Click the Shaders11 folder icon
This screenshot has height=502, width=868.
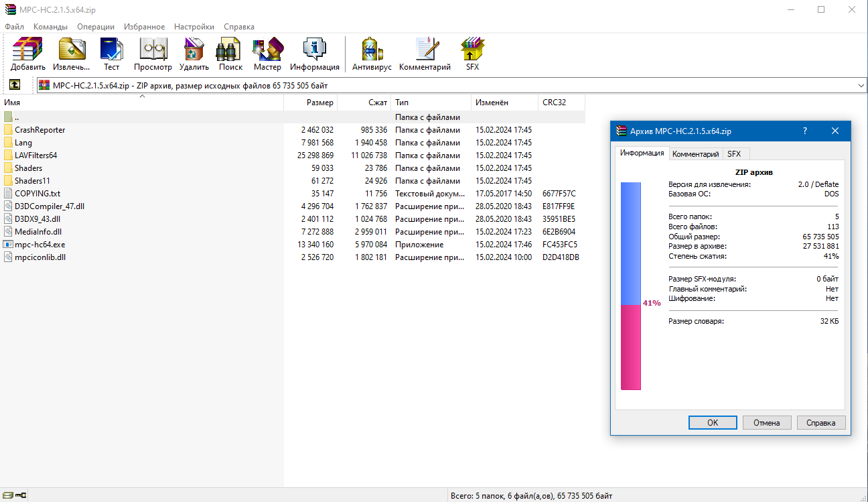click(x=8, y=181)
